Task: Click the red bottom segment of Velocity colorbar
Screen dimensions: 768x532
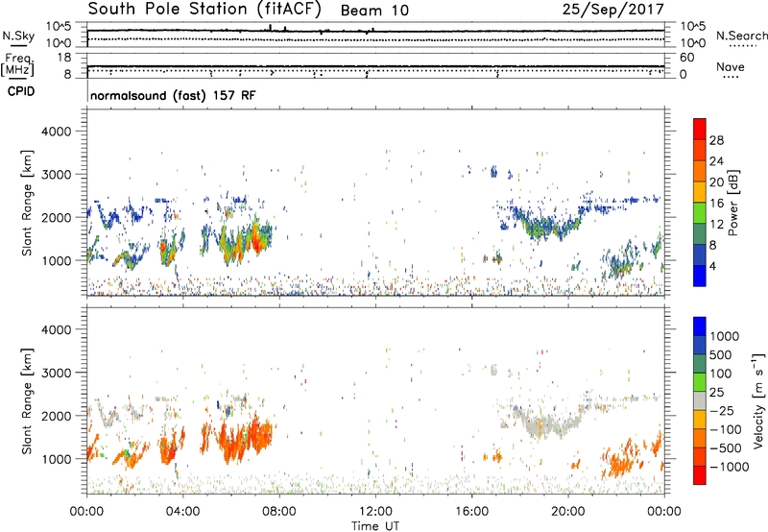Action: [x=700, y=475]
